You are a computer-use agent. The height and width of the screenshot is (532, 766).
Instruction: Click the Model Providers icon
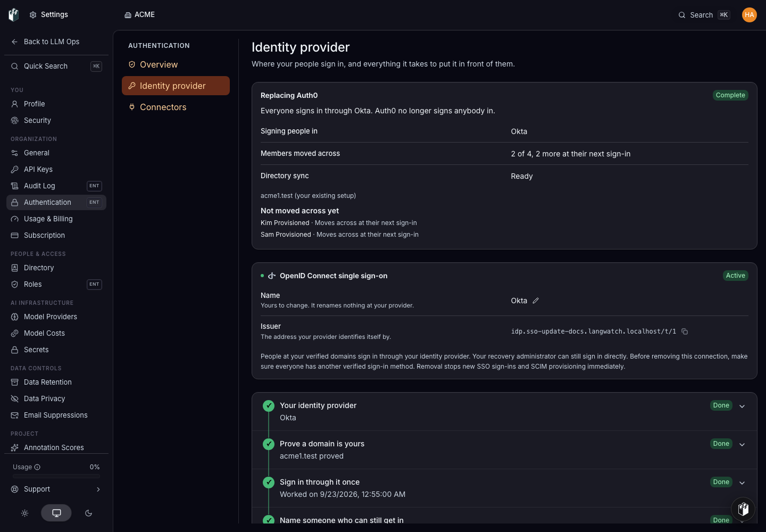(15, 317)
